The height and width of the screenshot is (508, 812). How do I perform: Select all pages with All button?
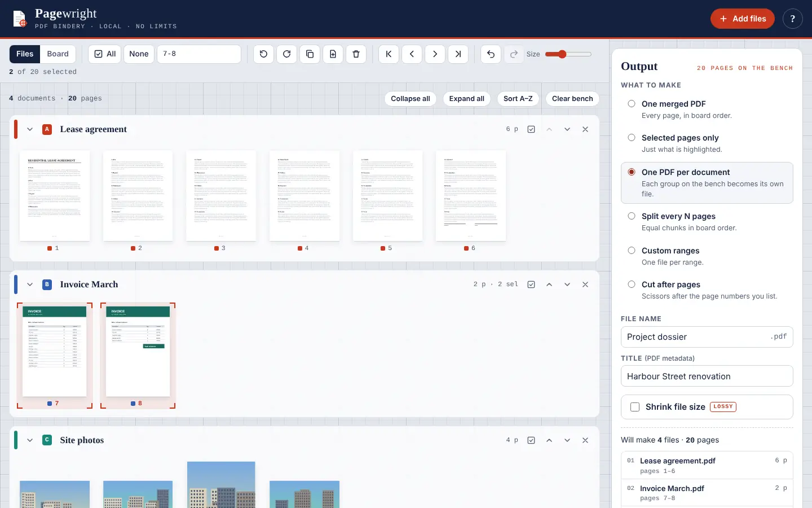pos(105,54)
